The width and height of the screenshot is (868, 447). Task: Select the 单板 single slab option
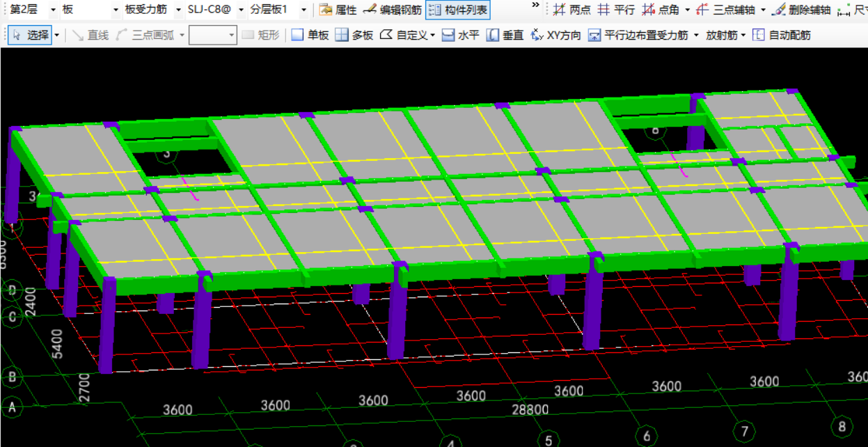(310, 35)
